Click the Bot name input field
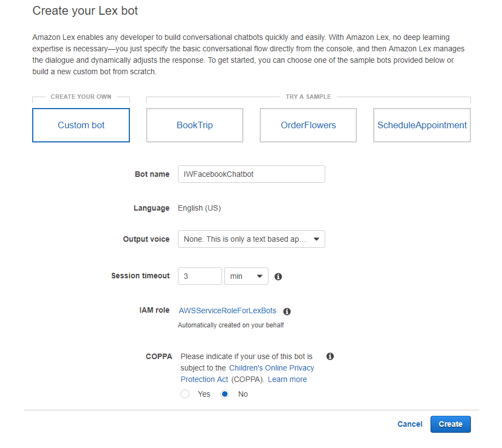The image size is (502, 448). (x=252, y=174)
